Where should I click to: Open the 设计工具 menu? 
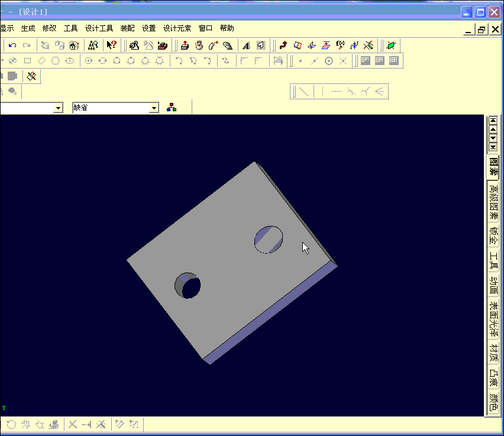coord(99,28)
